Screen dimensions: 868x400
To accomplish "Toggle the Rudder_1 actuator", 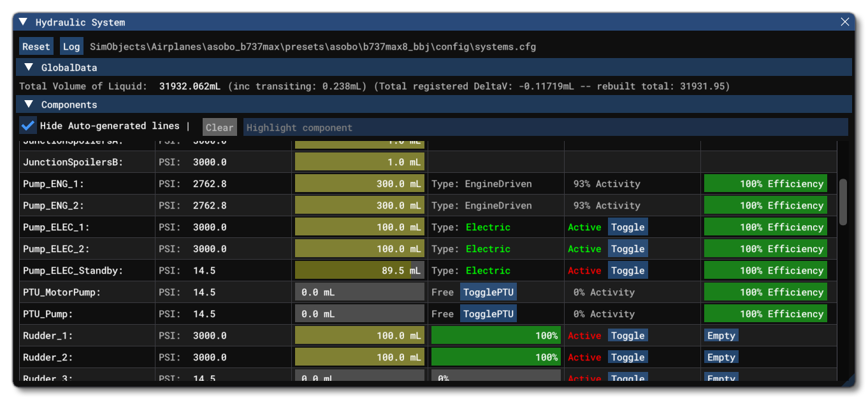I will (x=628, y=335).
